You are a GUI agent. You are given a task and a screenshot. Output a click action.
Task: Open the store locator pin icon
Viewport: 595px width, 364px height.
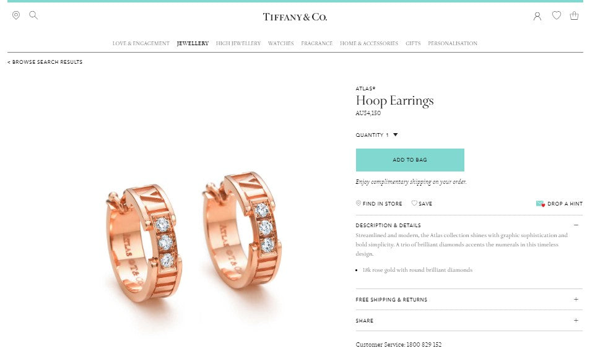click(x=16, y=15)
